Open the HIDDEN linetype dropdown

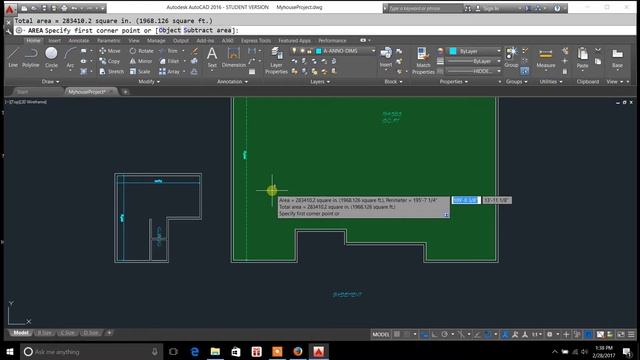pos(499,71)
